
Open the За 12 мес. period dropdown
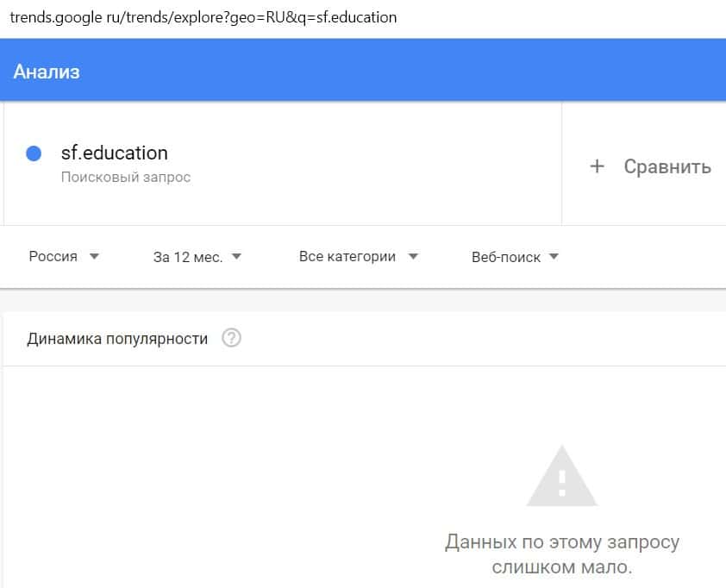(x=187, y=257)
